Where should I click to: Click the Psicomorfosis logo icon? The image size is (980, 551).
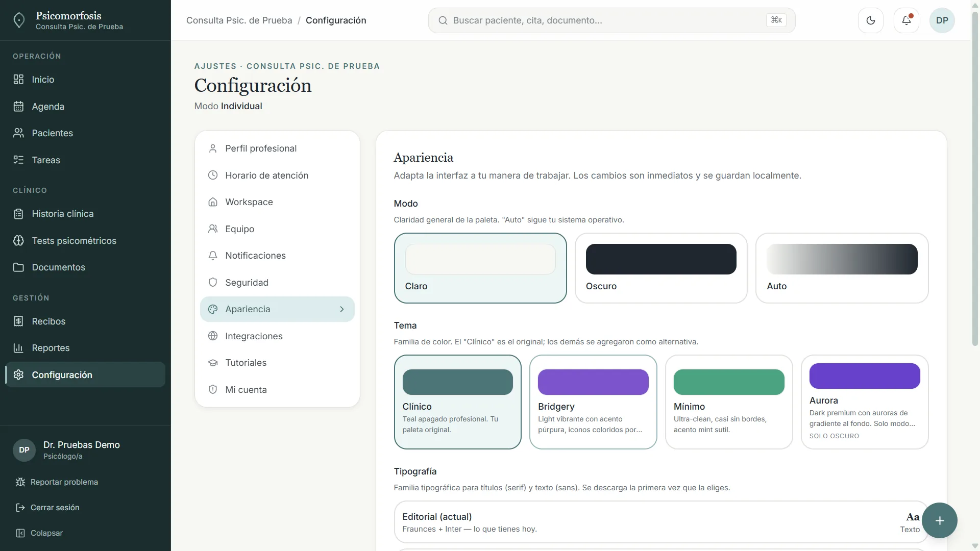(x=19, y=20)
